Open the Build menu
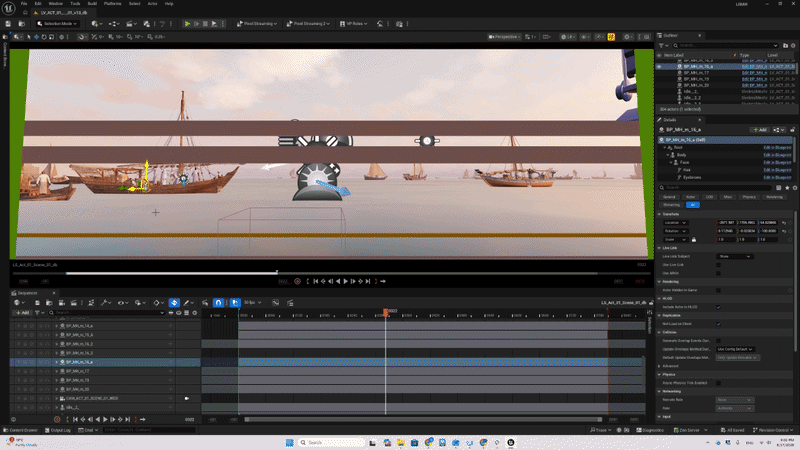800x450 pixels. click(92, 4)
